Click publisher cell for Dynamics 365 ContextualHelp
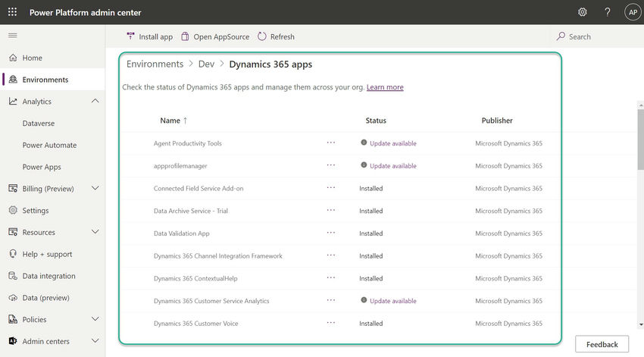The width and height of the screenshot is (644, 357). point(508,278)
